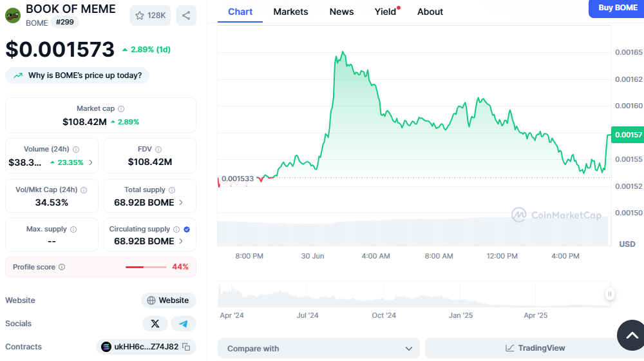Click the #299 rank badge
644x361 pixels.
coord(65,22)
